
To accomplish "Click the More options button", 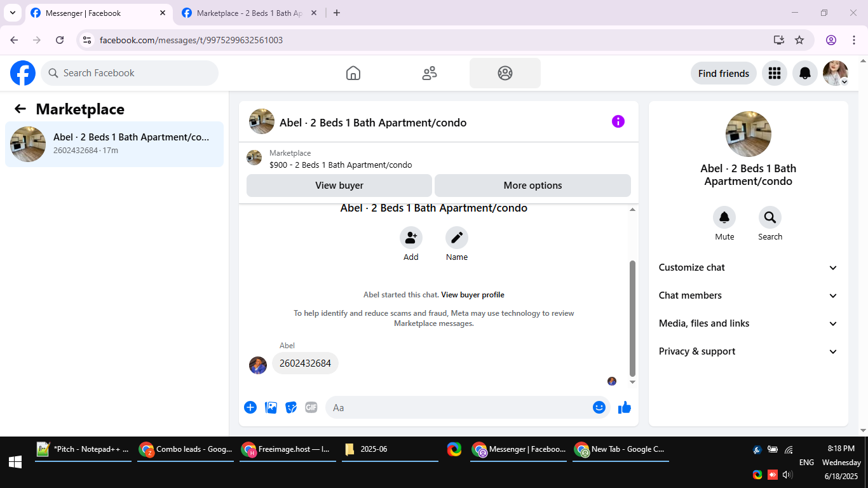I will [532, 186].
